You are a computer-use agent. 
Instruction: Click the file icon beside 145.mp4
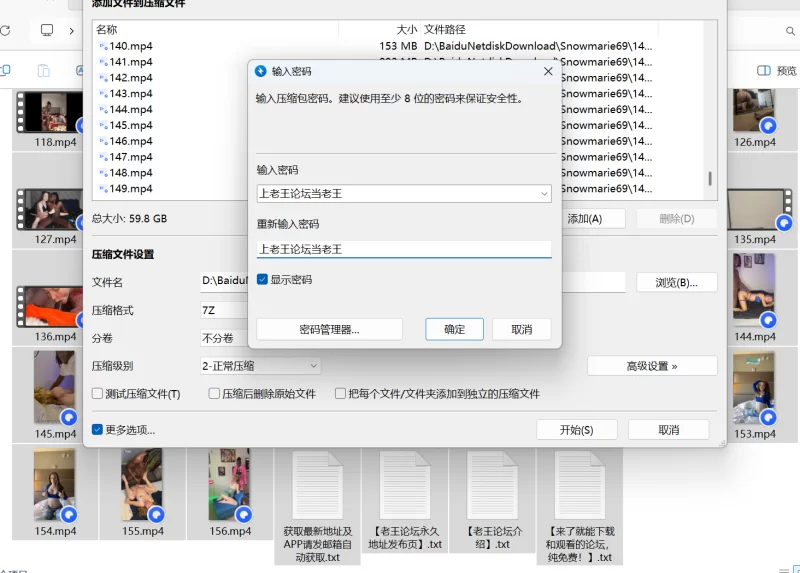[103, 126]
